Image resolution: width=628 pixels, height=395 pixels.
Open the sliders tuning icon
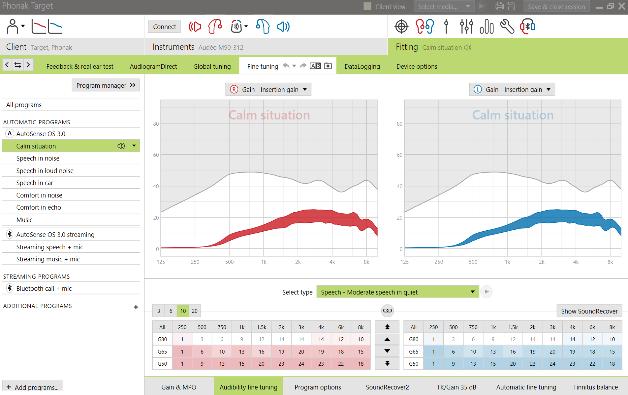point(466,27)
